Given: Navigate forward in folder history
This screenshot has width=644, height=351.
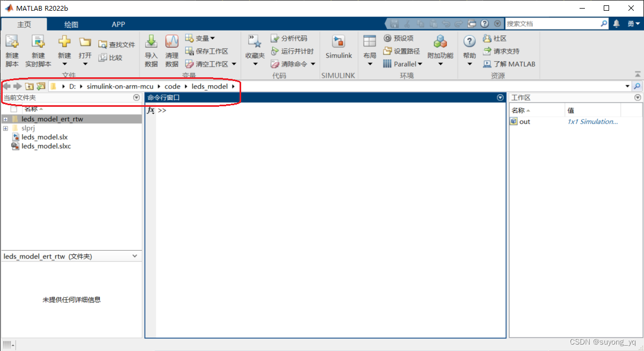Looking at the screenshot, I should (17, 86).
